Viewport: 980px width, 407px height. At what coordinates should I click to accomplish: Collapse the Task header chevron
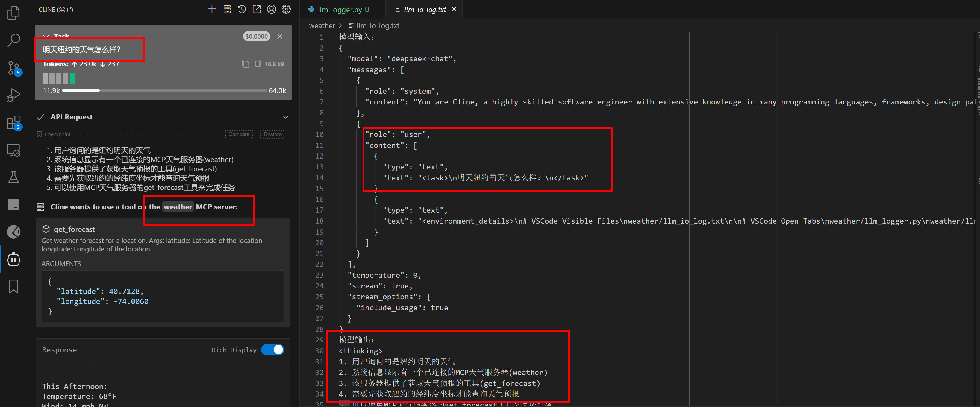pos(46,36)
